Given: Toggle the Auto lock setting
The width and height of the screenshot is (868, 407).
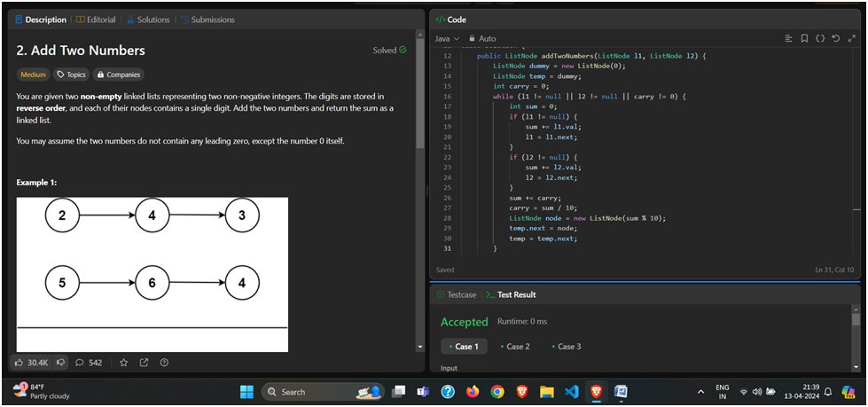Looking at the screenshot, I should [482, 38].
